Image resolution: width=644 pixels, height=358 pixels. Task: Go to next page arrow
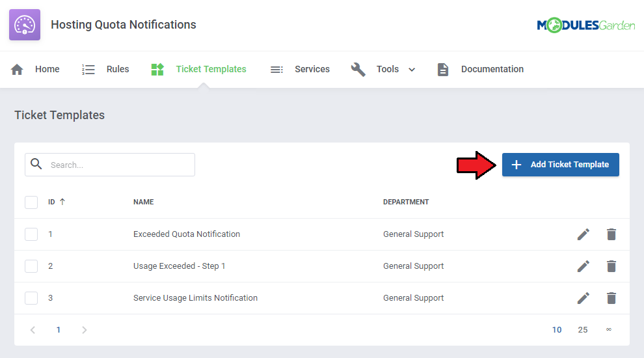pyautogui.click(x=84, y=329)
